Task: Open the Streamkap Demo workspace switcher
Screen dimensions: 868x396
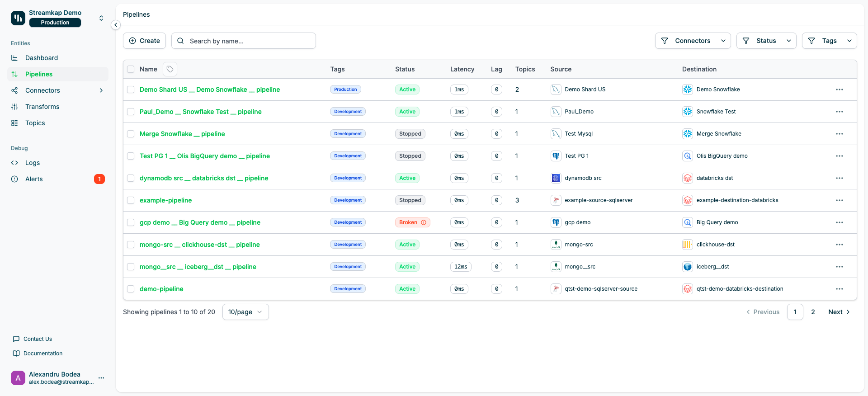Action: click(x=101, y=18)
